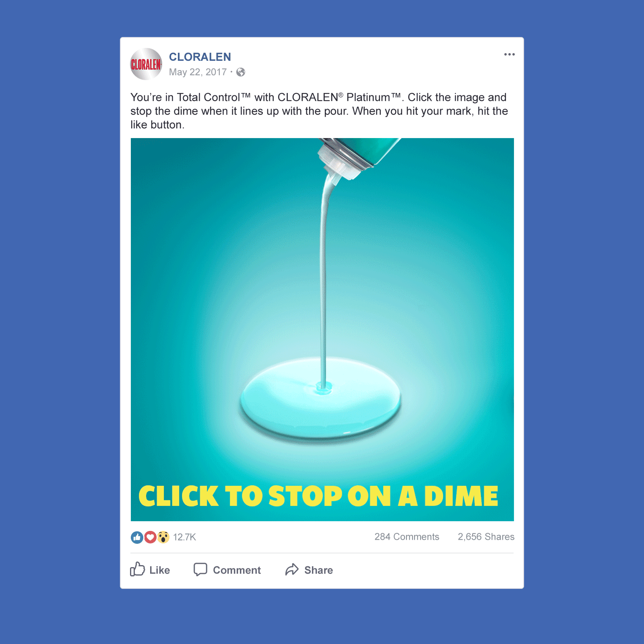Screen dimensions: 644x644
Task: Click the yellow CLICK TO STOP ON A DIME text
Action: tap(318, 495)
